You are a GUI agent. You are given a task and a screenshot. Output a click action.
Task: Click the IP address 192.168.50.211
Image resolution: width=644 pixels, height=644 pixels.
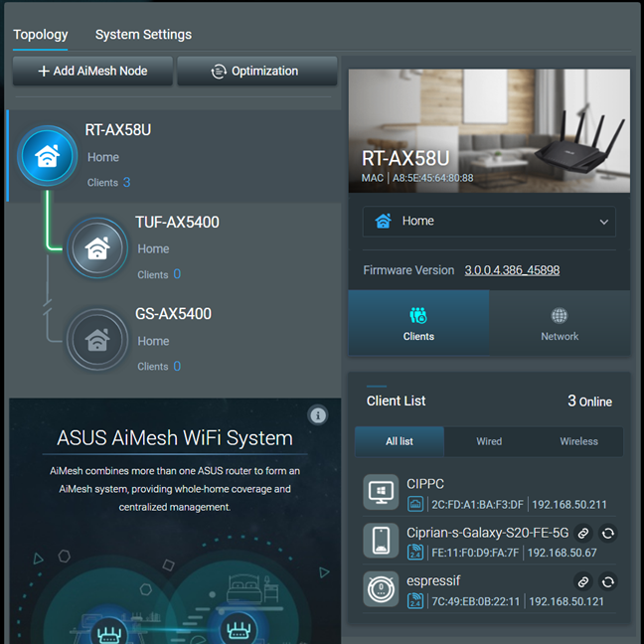pyautogui.click(x=569, y=504)
